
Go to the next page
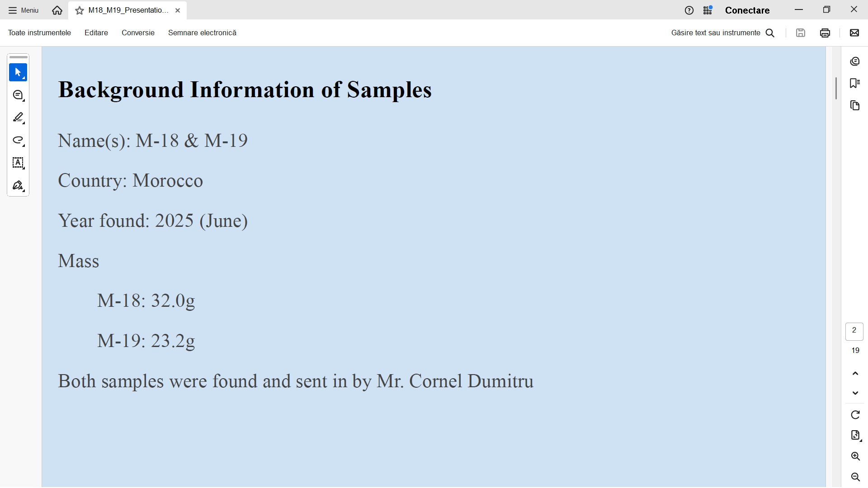pyautogui.click(x=855, y=393)
